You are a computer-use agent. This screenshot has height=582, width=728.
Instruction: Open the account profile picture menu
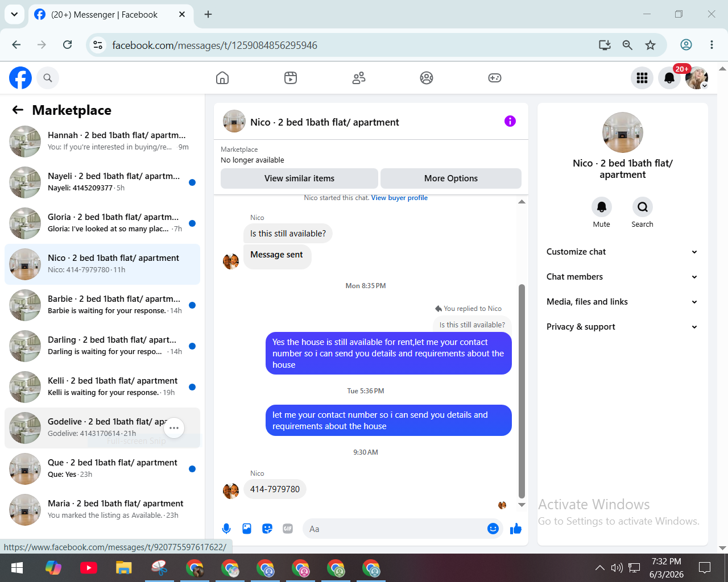pyautogui.click(x=697, y=78)
